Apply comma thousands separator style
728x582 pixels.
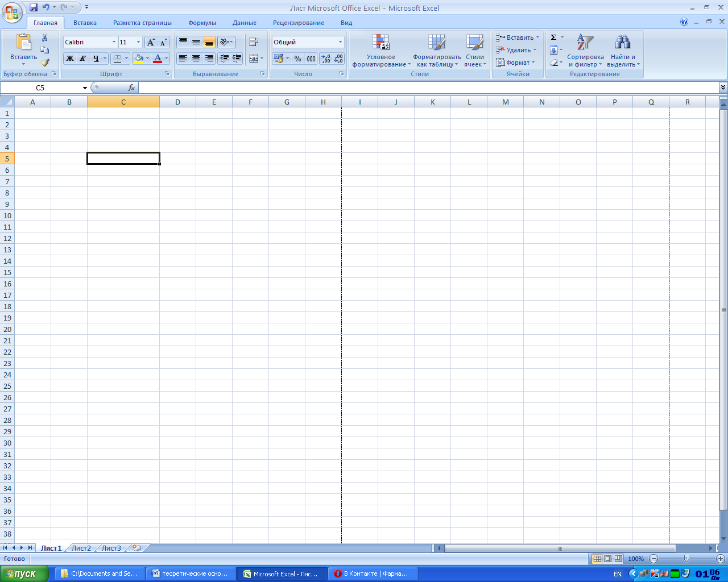tap(311, 59)
